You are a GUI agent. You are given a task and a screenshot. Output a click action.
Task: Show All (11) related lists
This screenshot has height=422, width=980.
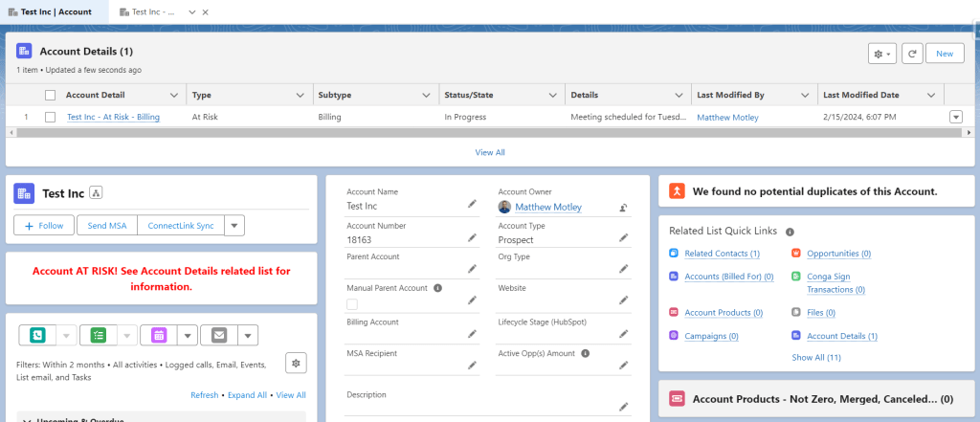(x=816, y=358)
